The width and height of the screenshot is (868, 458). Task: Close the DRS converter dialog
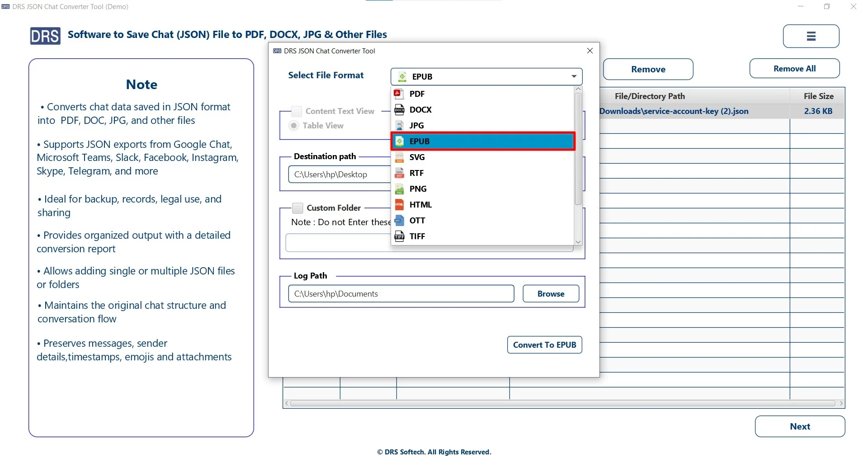point(590,50)
